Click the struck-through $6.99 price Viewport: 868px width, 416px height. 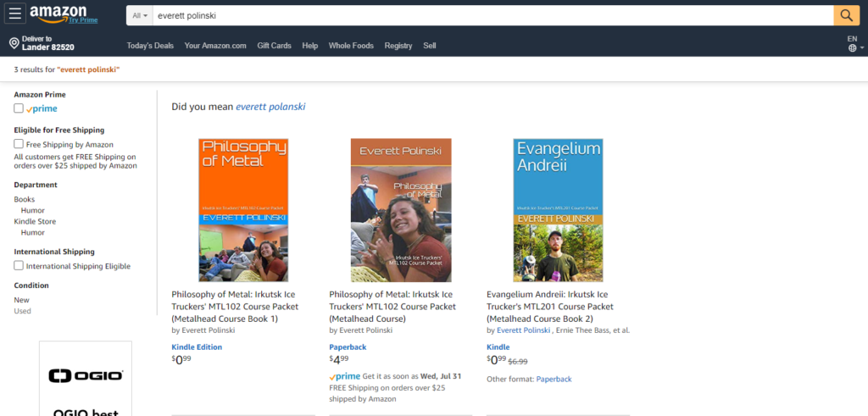point(518,361)
